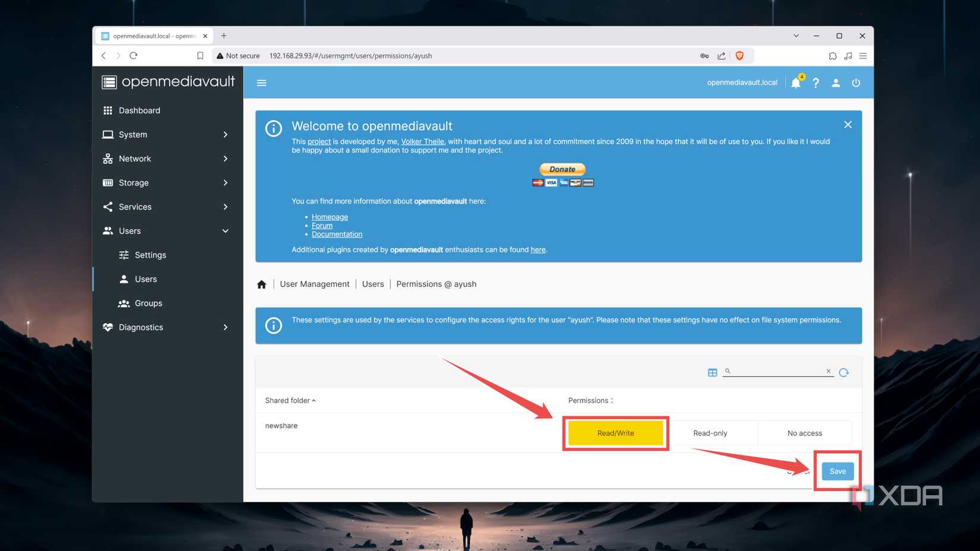This screenshot has width=980, height=551.
Task: Collapse the Users menu
Action: [x=167, y=231]
